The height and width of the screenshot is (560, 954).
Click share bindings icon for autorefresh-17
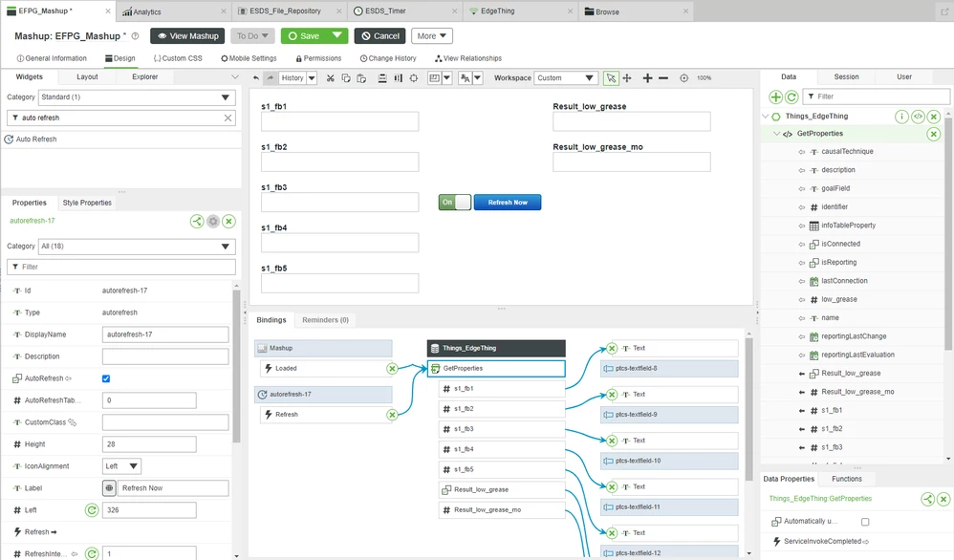(197, 222)
